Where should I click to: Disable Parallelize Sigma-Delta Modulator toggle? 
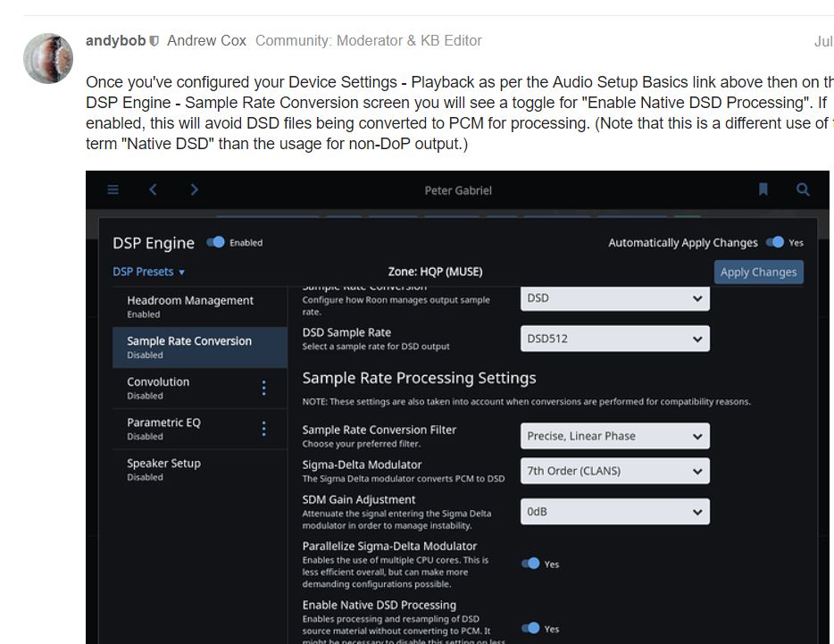coord(531,564)
